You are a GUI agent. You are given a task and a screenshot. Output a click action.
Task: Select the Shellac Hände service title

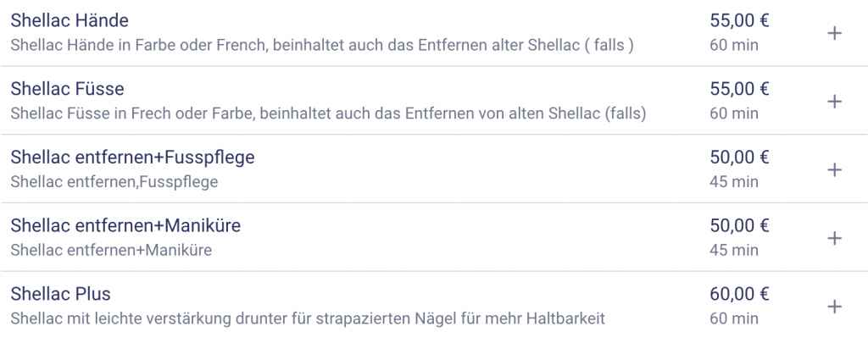click(70, 21)
